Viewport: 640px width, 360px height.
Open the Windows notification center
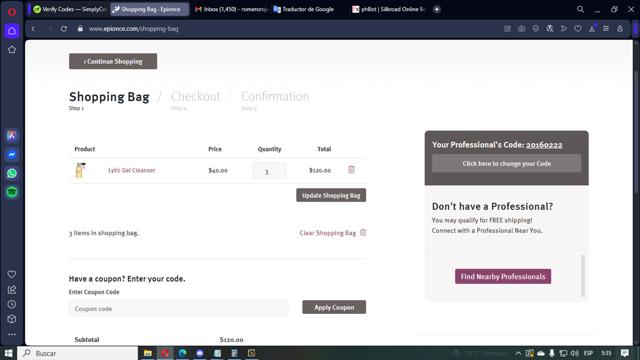coord(624,353)
